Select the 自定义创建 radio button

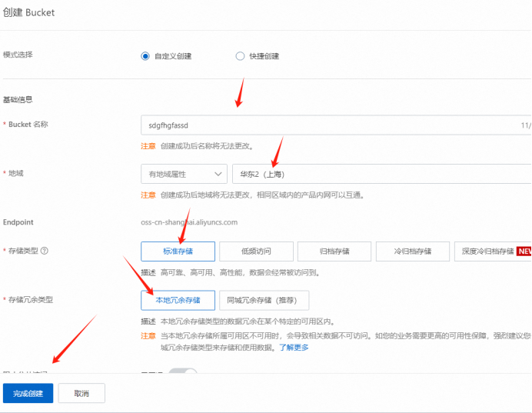coord(145,56)
